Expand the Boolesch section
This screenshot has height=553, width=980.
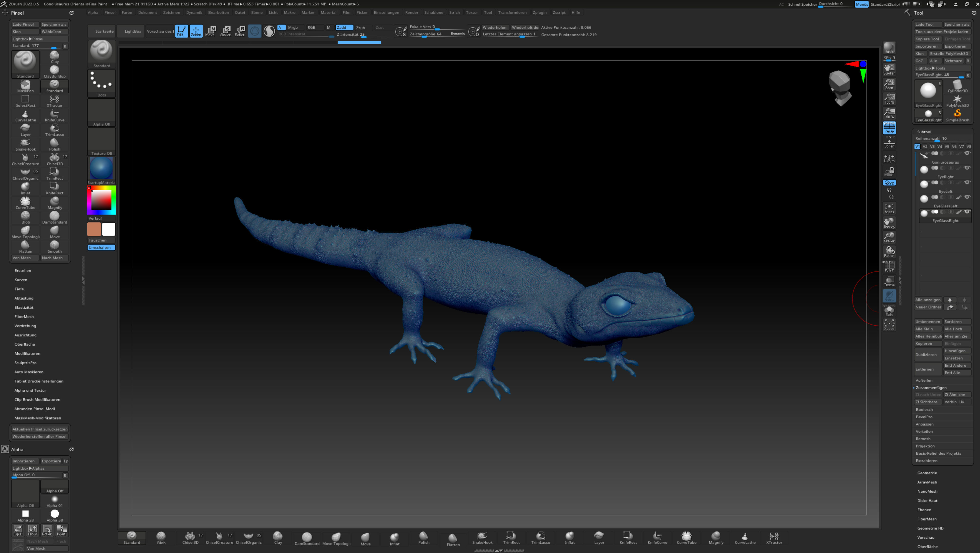pos(924,410)
